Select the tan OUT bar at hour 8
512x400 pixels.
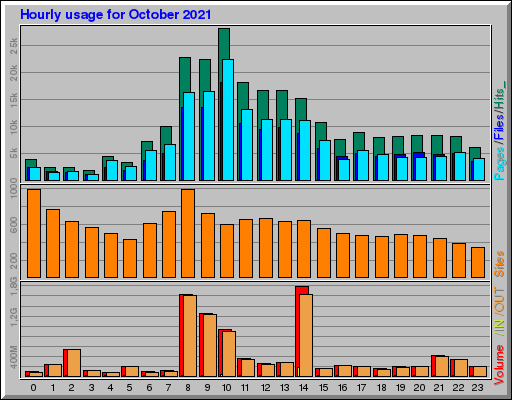point(190,336)
